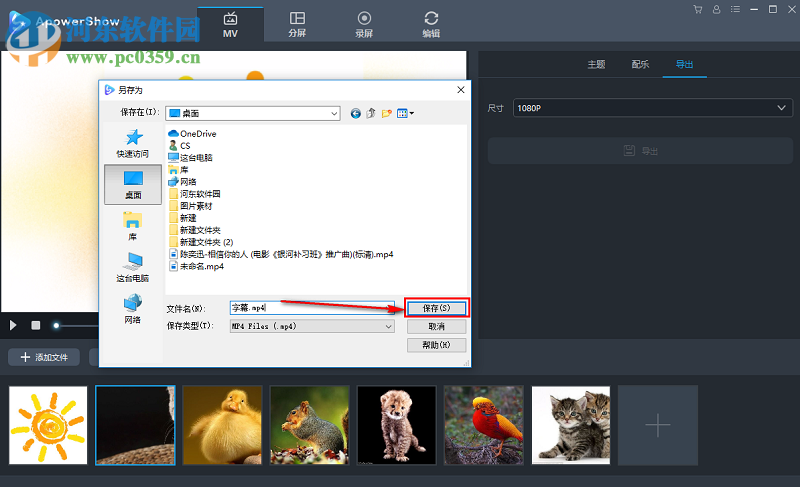
Task: Select the squirrel thumbnail
Action: coord(310,425)
